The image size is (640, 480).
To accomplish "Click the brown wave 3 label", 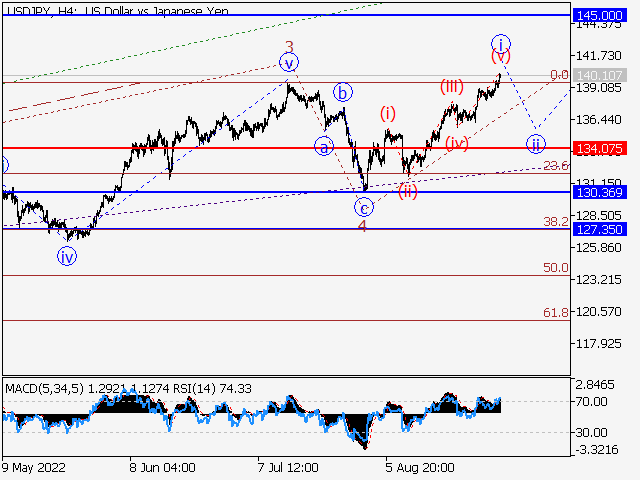I will 289,47.
